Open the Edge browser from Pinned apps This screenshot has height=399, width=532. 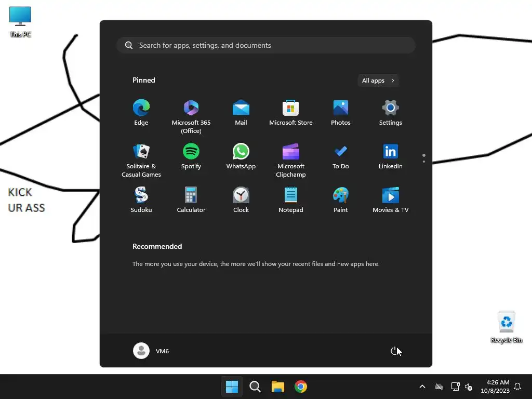pos(141,113)
